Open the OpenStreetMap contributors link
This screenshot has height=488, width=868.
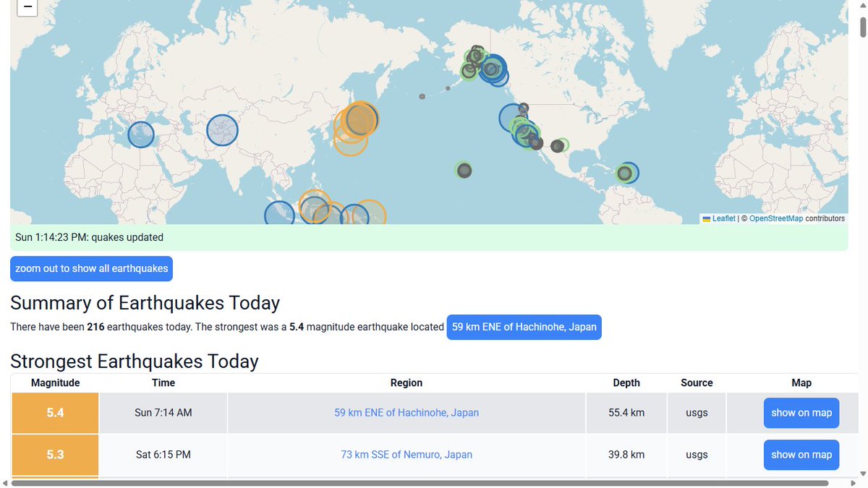click(776, 218)
